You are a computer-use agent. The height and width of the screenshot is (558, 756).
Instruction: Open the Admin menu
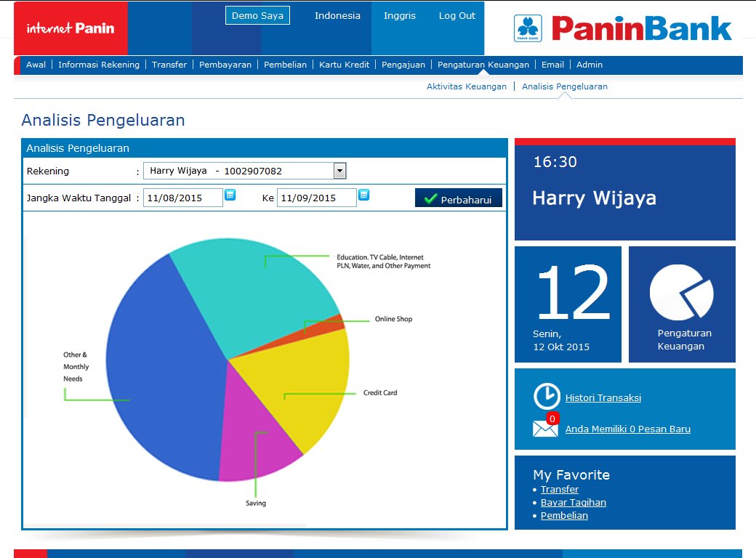point(590,65)
